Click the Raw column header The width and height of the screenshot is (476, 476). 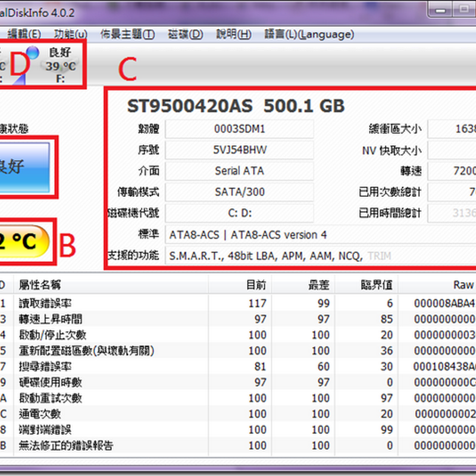pyautogui.click(x=437, y=285)
